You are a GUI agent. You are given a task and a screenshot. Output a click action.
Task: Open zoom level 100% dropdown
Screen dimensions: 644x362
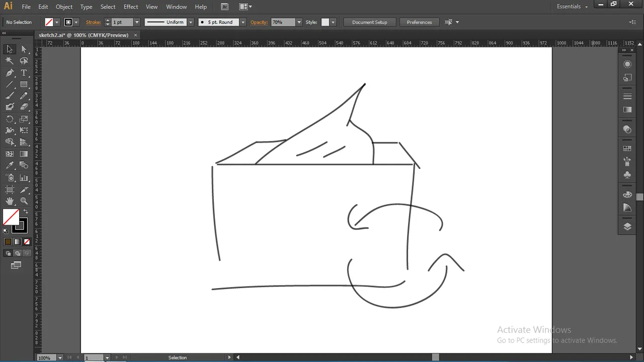(60, 358)
